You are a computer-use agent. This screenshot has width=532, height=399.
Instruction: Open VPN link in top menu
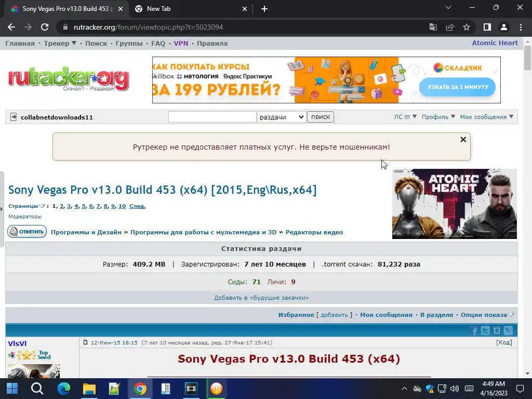pos(181,44)
